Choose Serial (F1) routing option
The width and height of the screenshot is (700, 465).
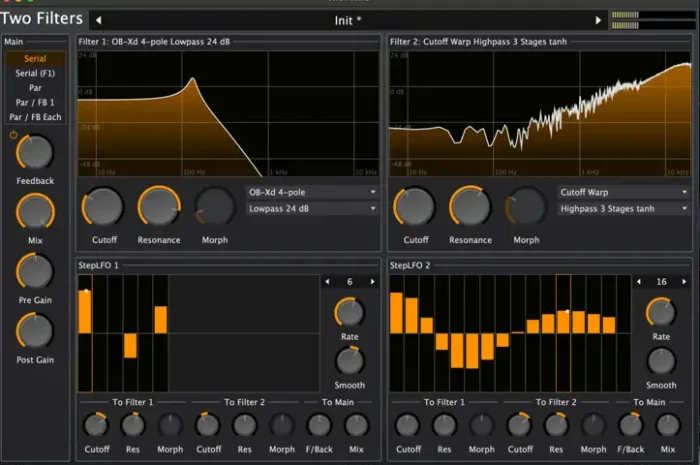pos(35,74)
